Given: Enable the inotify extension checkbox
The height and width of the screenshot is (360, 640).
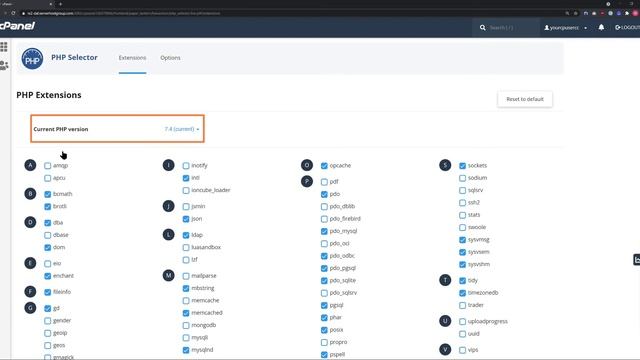Looking at the screenshot, I should (186, 166).
